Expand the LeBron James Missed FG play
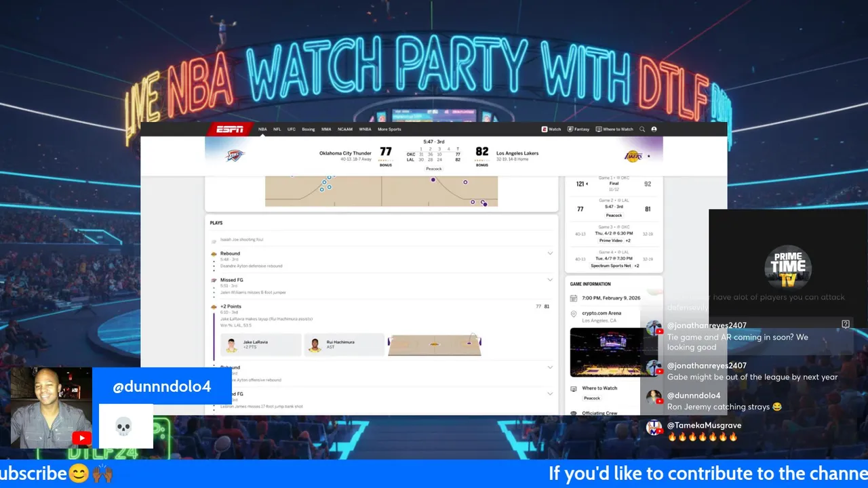Image resolution: width=868 pixels, height=488 pixels. pos(550,394)
